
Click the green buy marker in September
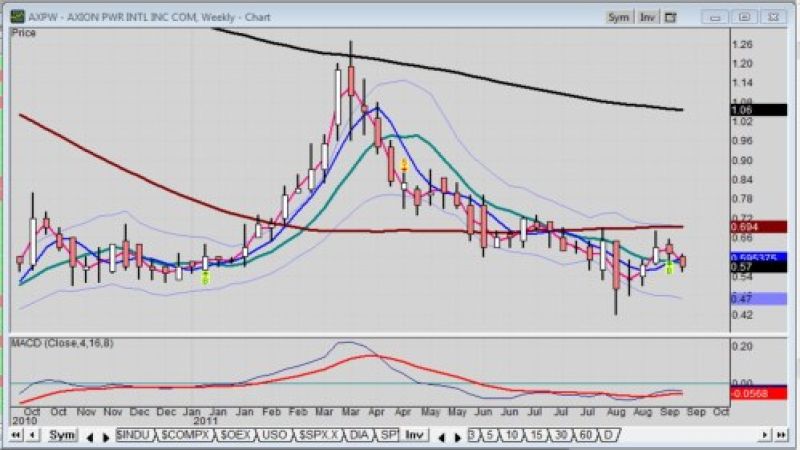tap(669, 268)
